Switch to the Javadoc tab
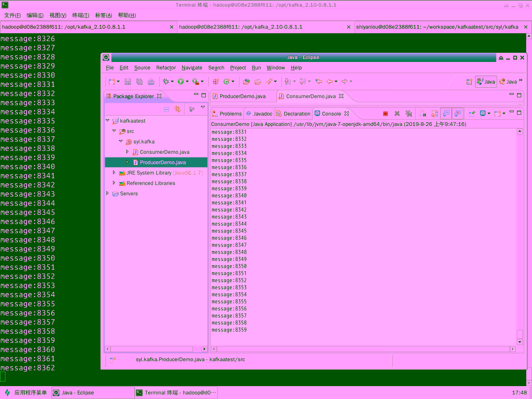Screen dimensions: 532x399 coord(259,113)
